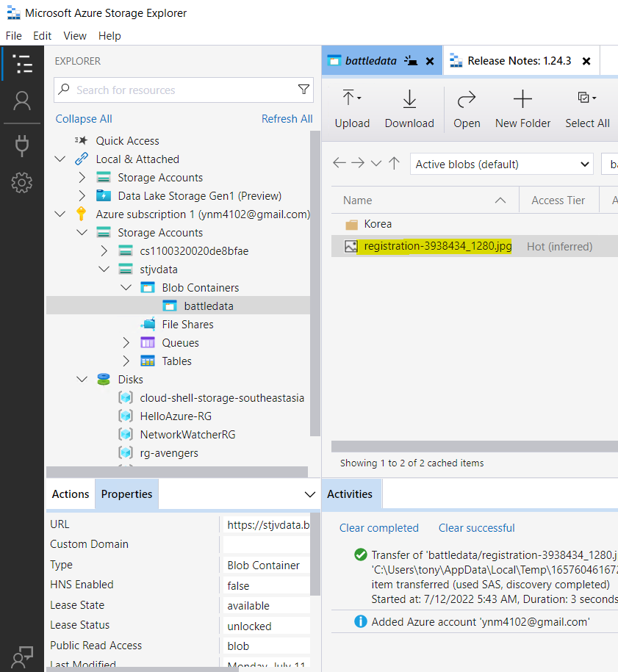Screen dimensions: 618x672
Task: Click the Clear successful link
Action: [476, 528]
